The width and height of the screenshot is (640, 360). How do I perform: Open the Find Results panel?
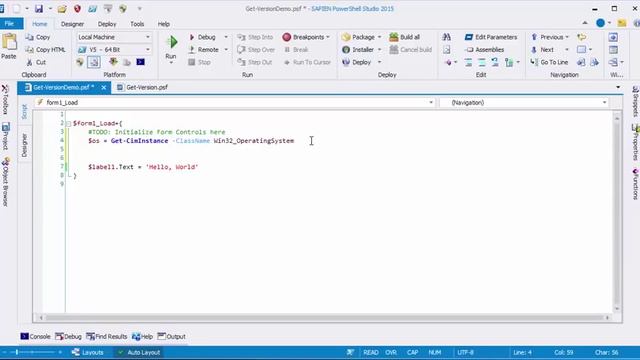[x=107, y=337]
